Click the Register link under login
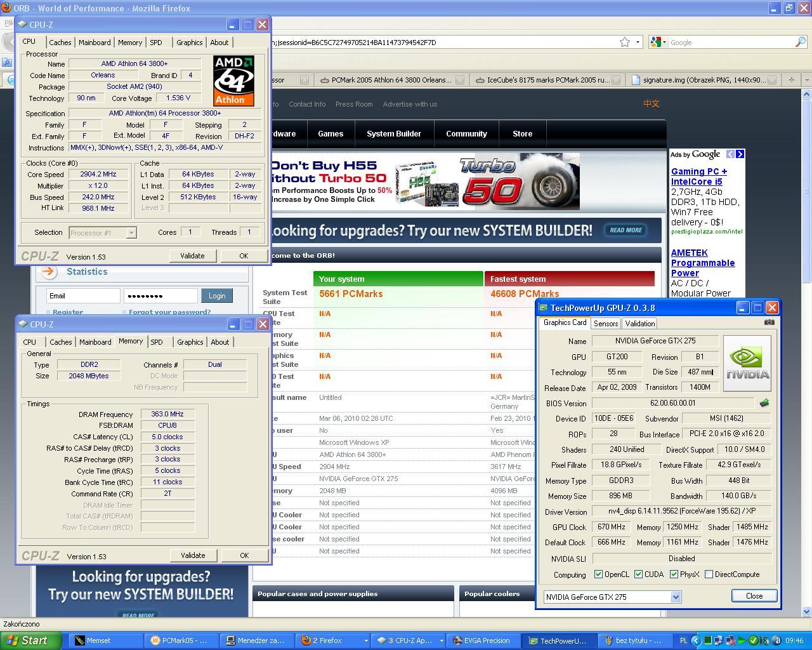Image resolution: width=812 pixels, height=650 pixels. (x=68, y=312)
